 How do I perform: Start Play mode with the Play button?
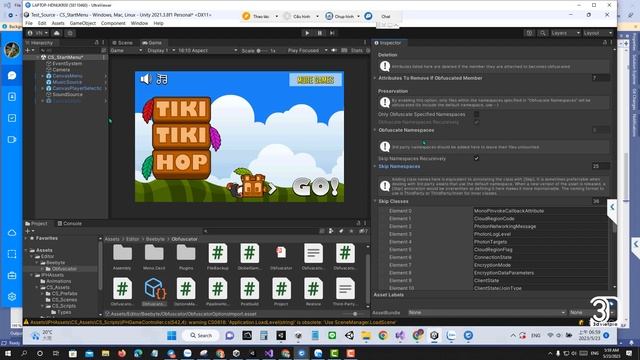tap(307, 33)
